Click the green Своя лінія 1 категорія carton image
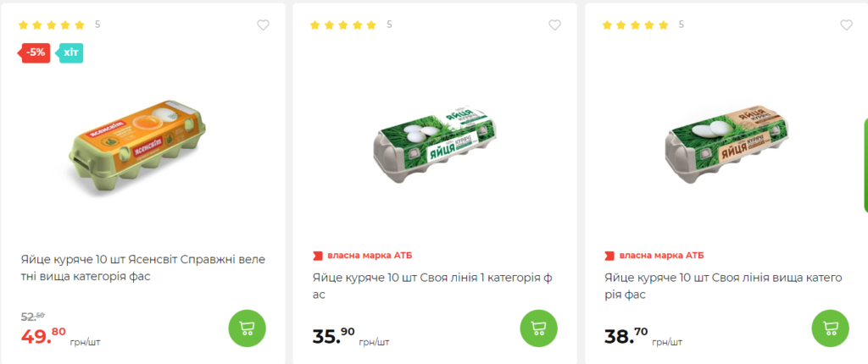The width and height of the screenshot is (868, 364). pos(435,146)
